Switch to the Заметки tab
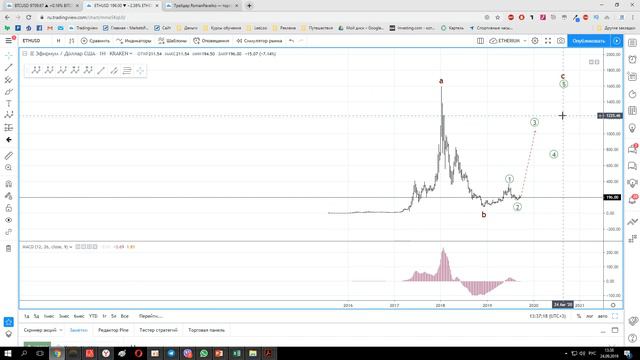 [79, 330]
